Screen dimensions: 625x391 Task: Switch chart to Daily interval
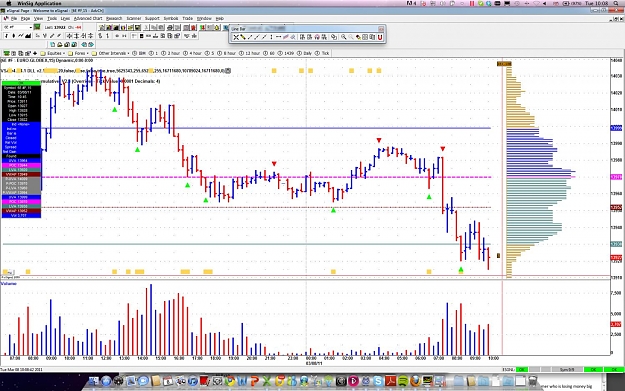click(305, 53)
